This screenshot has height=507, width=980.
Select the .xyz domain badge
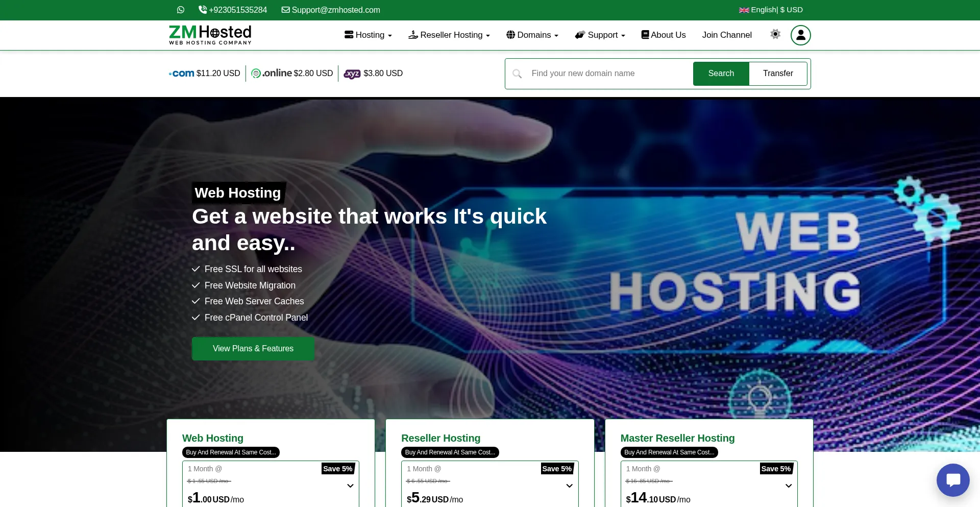[352, 74]
